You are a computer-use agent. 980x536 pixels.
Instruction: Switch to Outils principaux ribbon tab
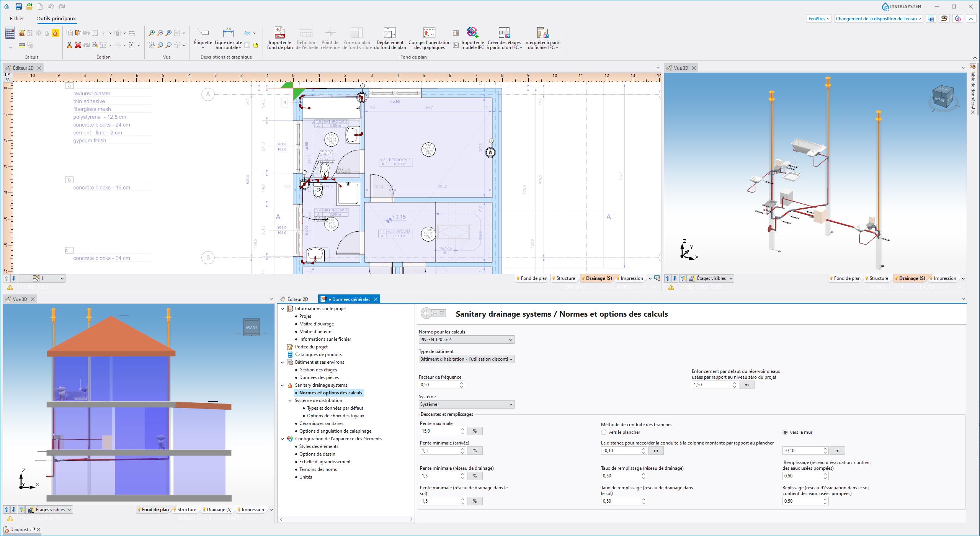[56, 18]
